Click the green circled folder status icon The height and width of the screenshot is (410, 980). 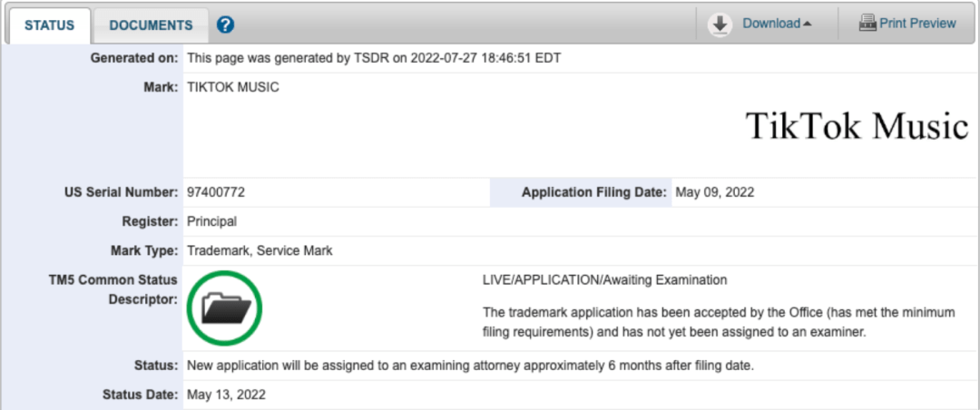click(x=224, y=308)
